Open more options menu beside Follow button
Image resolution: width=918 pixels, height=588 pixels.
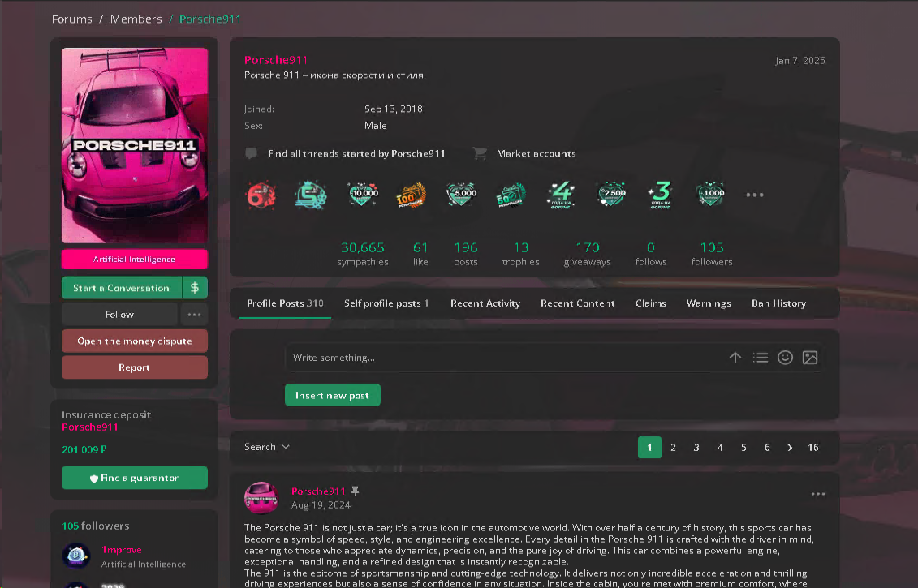pos(194,315)
